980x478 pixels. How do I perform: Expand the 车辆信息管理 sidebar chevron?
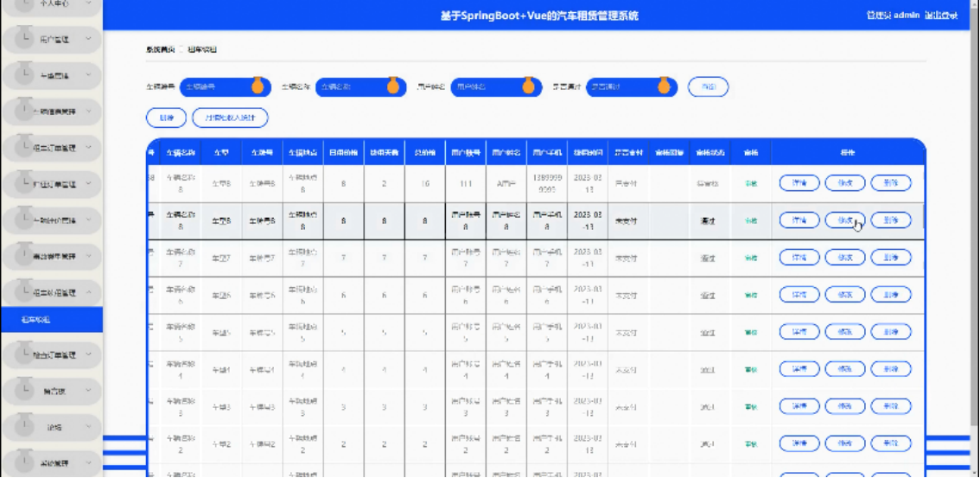(x=88, y=112)
